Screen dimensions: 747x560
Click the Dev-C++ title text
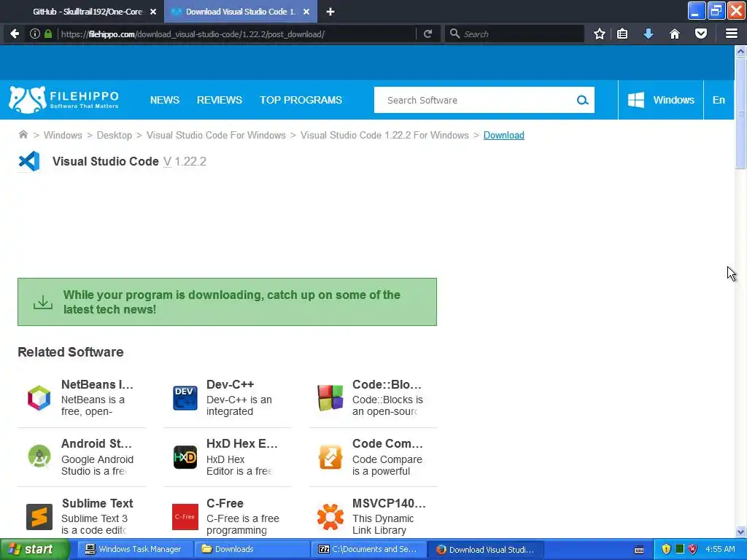pyautogui.click(x=230, y=384)
